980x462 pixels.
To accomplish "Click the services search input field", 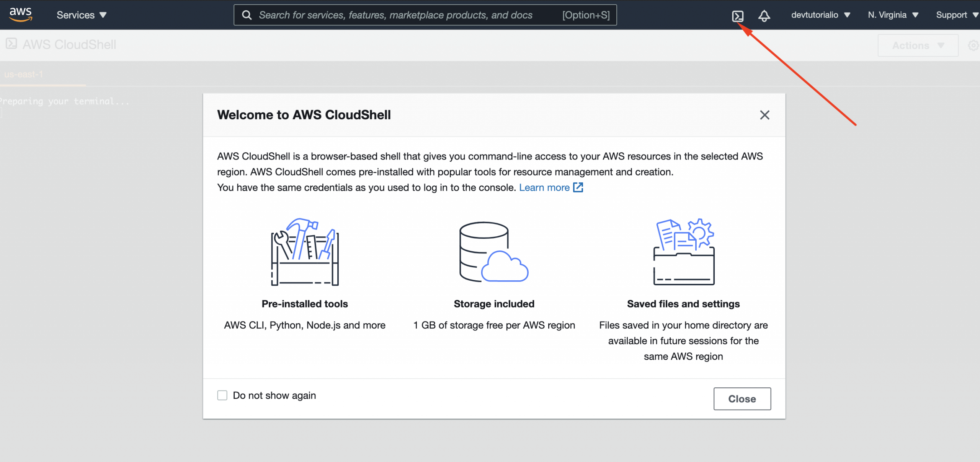I will coord(425,15).
